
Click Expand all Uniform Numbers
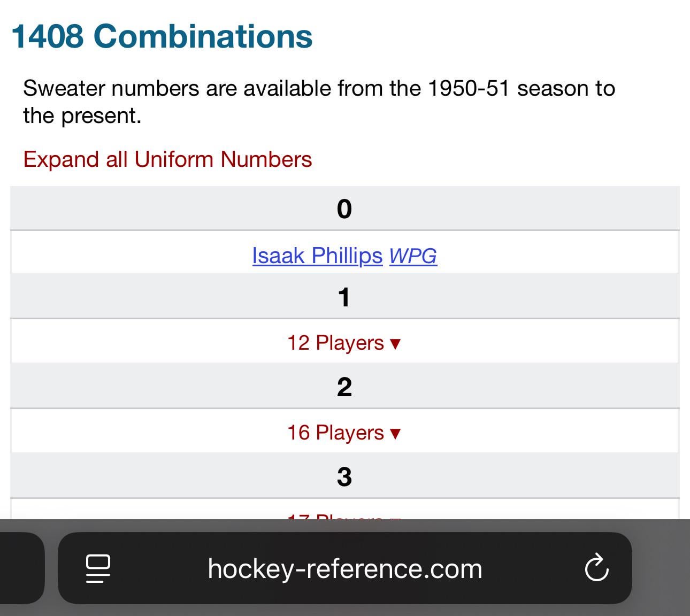167,159
